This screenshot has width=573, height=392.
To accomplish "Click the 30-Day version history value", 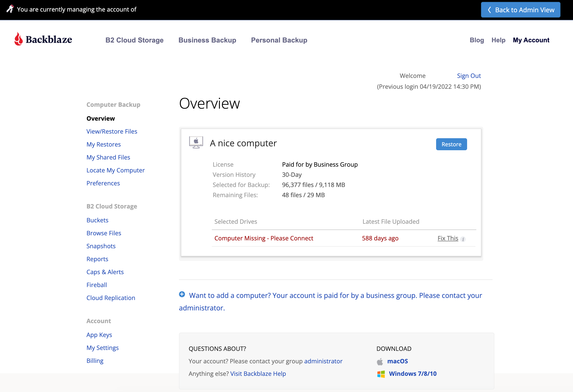I will (x=292, y=175).
